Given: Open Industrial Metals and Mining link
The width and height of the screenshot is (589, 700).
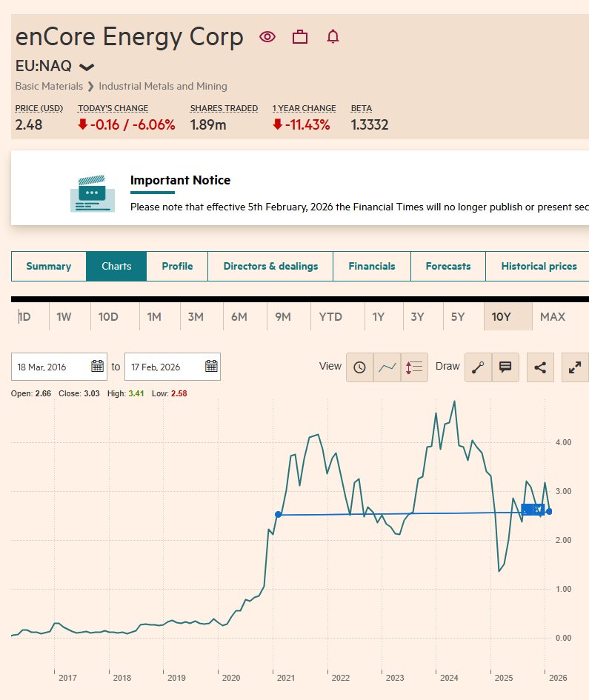Looking at the screenshot, I should click(163, 86).
